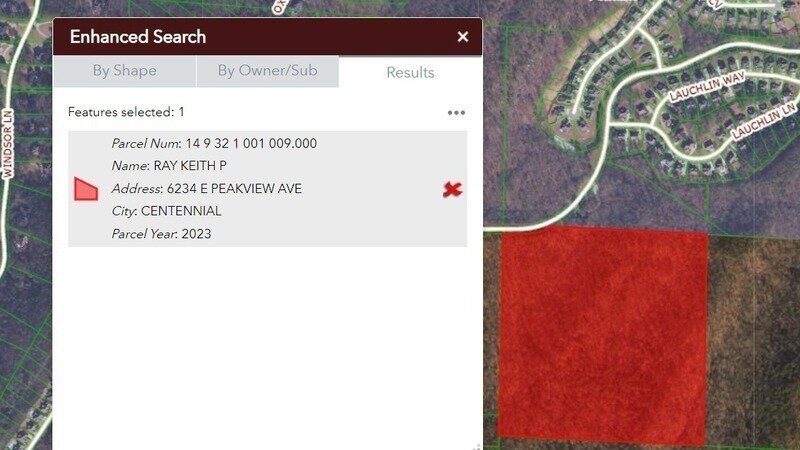Screen dimensions: 800x450
Task: Open the By Owner/Sub tab
Action: [x=267, y=71]
